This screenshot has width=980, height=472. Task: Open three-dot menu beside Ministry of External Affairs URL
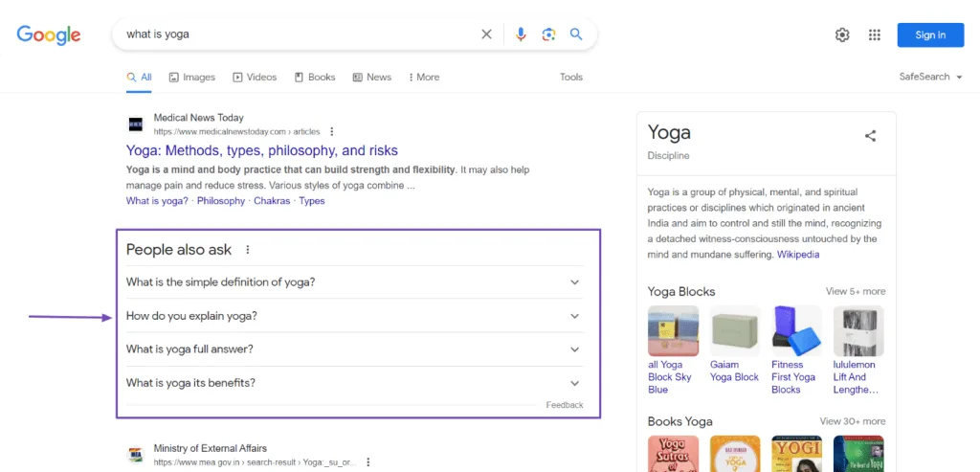tap(368, 462)
